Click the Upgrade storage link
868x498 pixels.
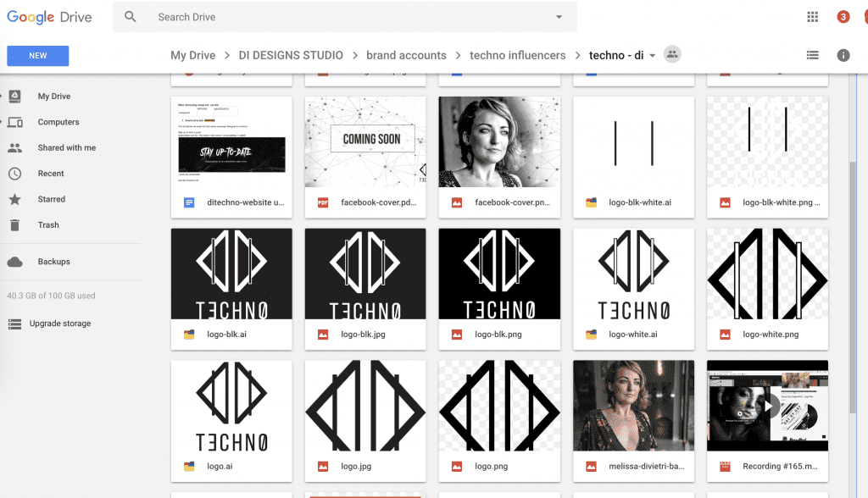coord(59,324)
